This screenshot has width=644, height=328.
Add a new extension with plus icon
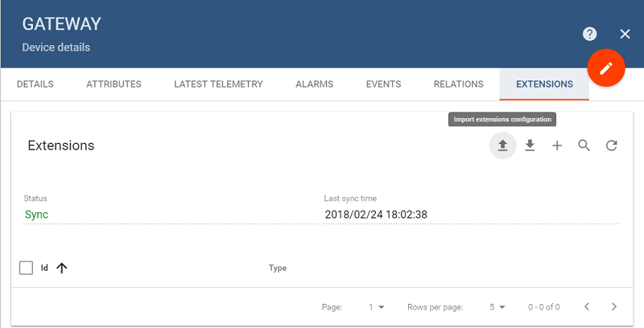557,146
